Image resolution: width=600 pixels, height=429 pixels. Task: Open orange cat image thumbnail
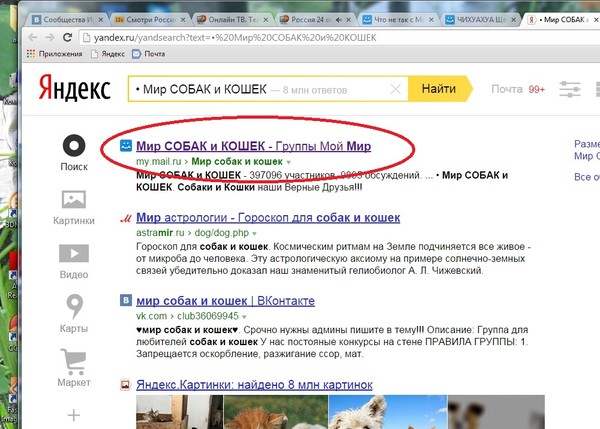[276, 412]
